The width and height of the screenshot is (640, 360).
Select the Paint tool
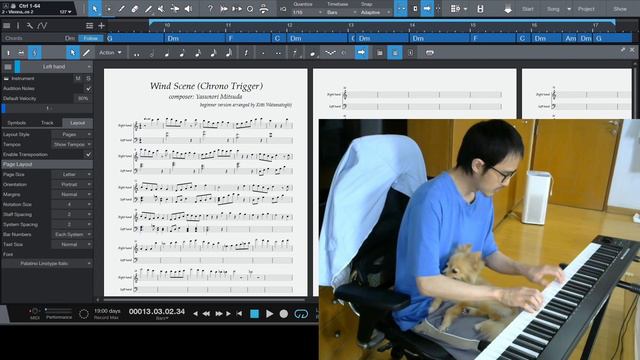[148, 9]
